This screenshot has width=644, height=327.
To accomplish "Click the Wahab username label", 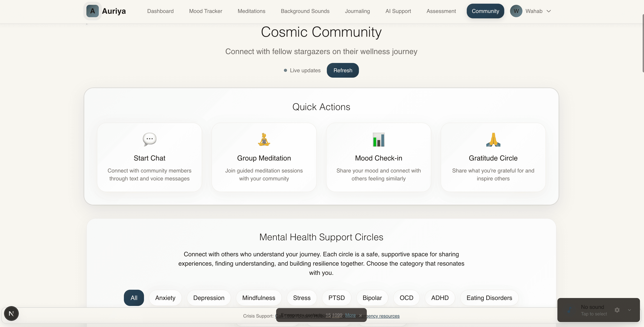I will click(534, 11).
